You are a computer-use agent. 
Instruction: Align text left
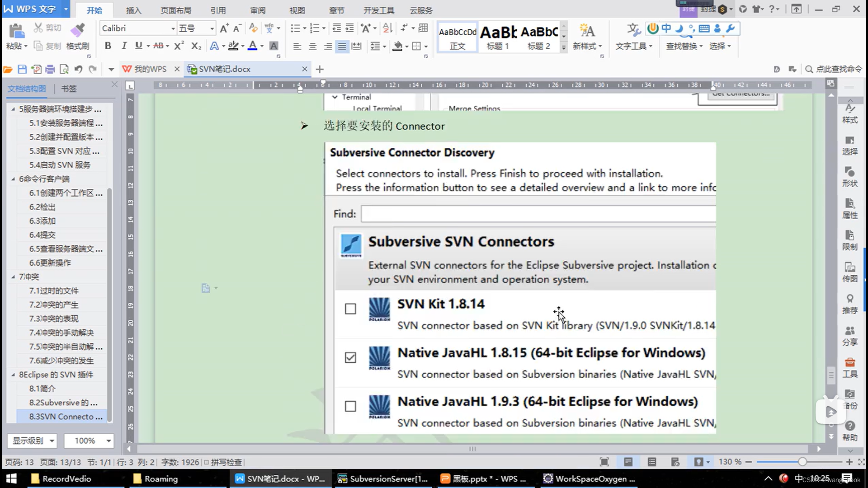(x=297, y=46)
